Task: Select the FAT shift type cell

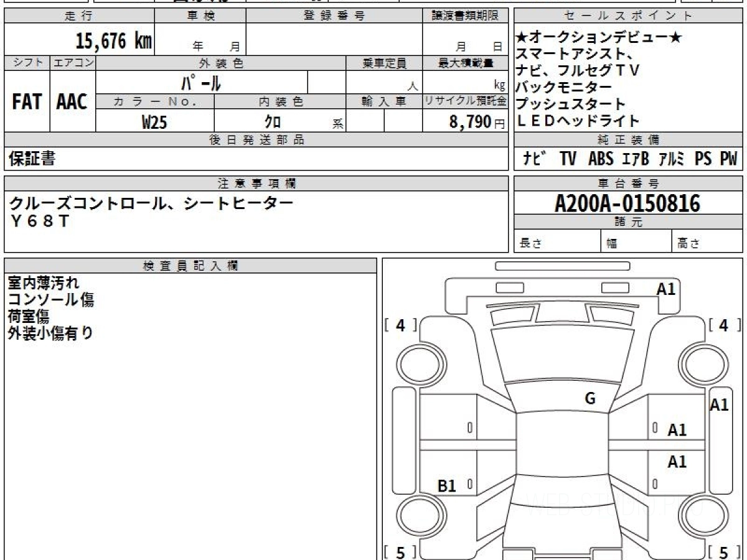Action: tap(27, 101)
